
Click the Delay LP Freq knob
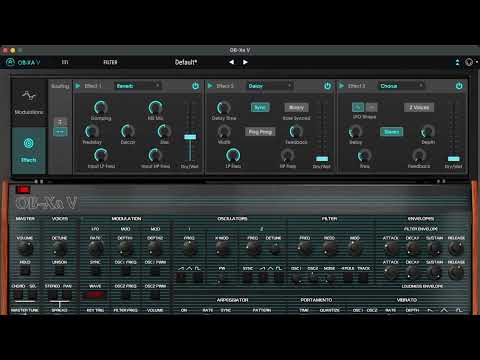pyautogui.click(x=233, y=155)
